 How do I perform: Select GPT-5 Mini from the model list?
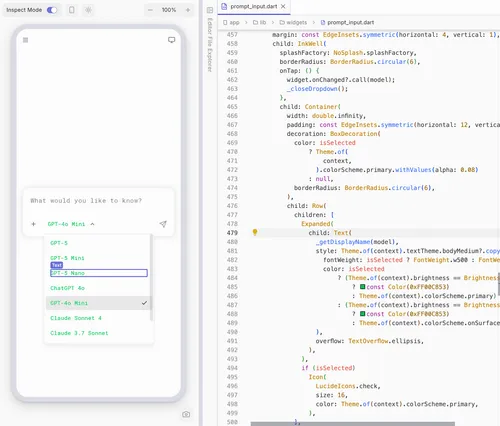coord(98,258)
